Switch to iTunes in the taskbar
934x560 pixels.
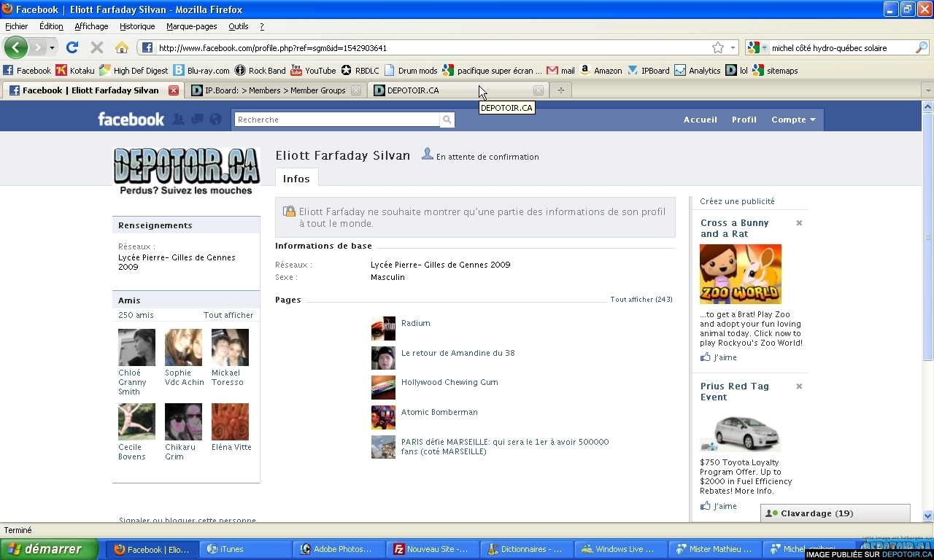click(244, 549)
